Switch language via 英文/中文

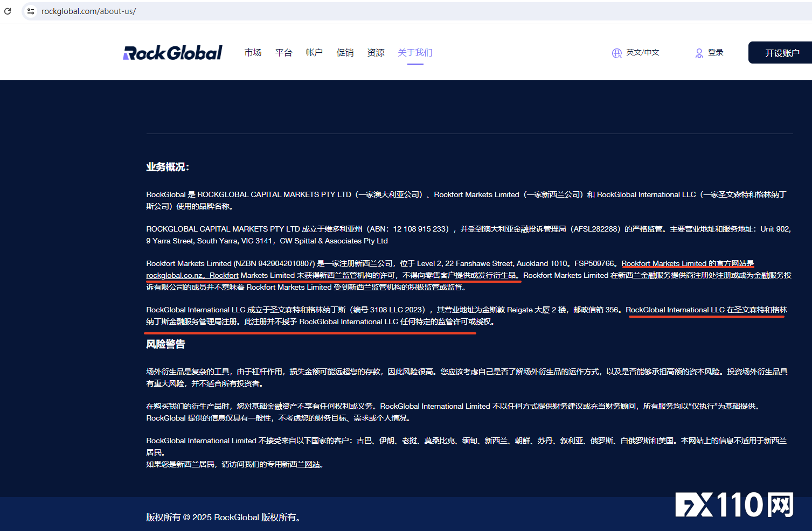coord(643,52)
